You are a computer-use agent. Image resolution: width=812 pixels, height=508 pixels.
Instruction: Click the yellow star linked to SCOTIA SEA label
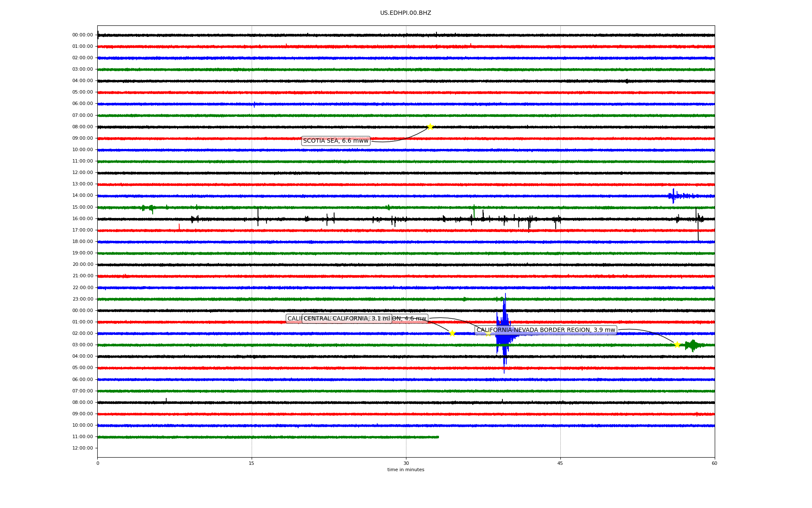[x=430, y=127]
